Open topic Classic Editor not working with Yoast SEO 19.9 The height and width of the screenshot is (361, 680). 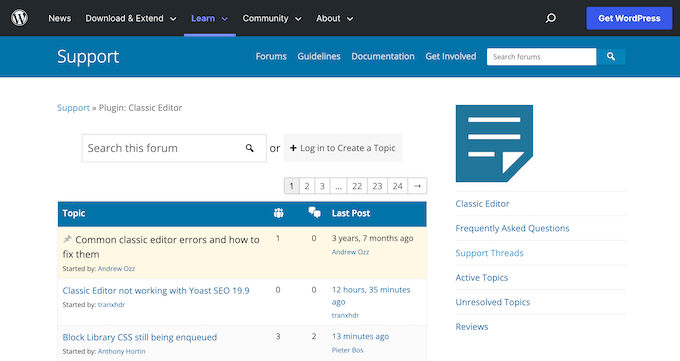(156, 290)
